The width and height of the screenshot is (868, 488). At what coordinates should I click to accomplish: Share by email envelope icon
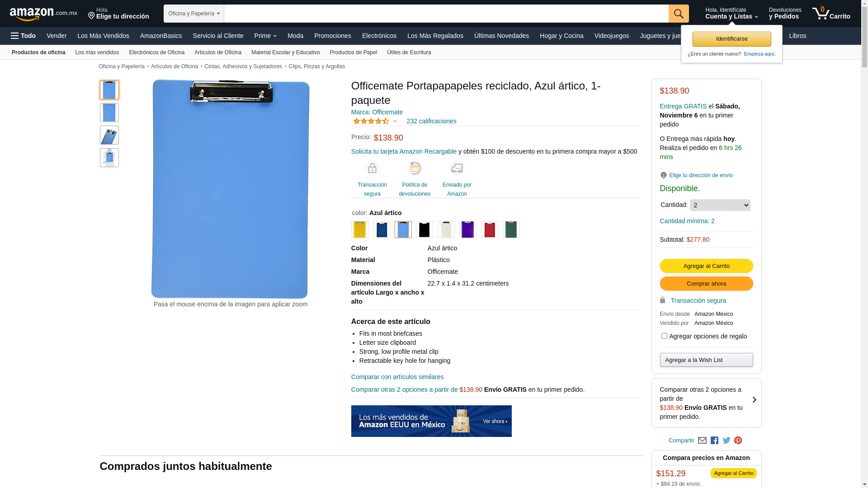click(702, 441)
